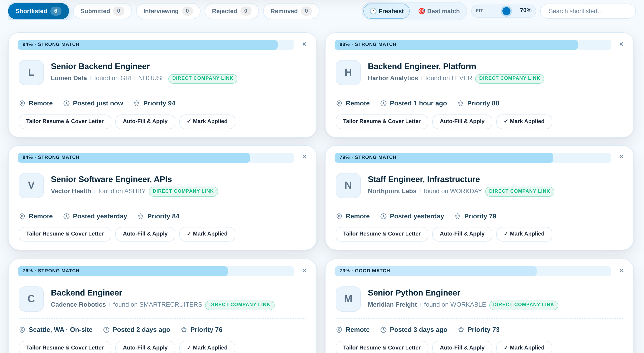The height and width of the screenshot is (353, 644).
Task: Mark Harbor Analytics job as applied
Action: (x=524, y=122)
